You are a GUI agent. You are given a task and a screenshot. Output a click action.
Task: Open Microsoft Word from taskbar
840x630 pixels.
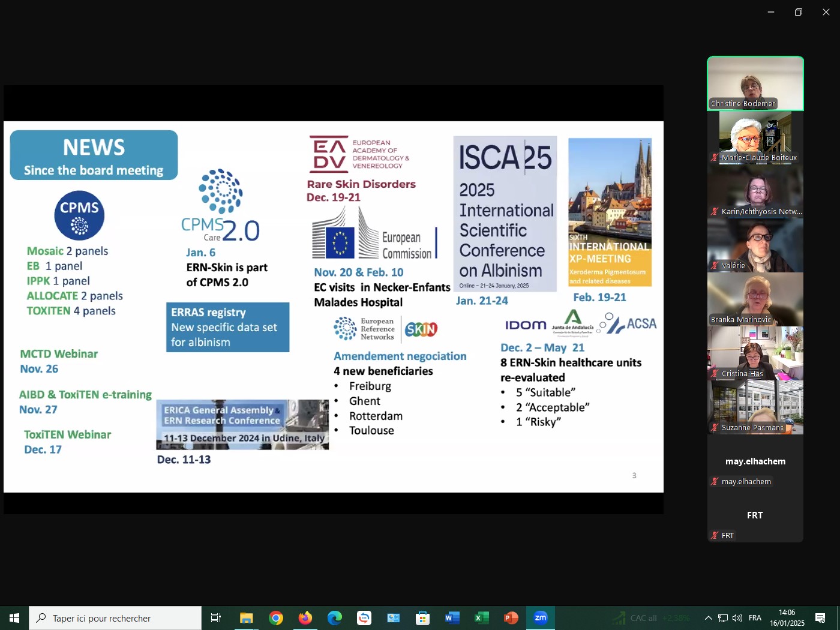[452, 618]
